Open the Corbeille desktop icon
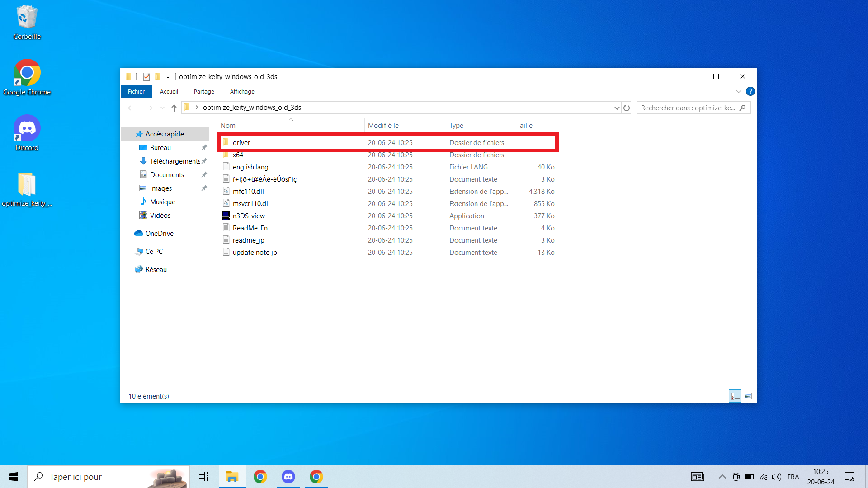The image size is (868, 488). (x=27, y=23)
